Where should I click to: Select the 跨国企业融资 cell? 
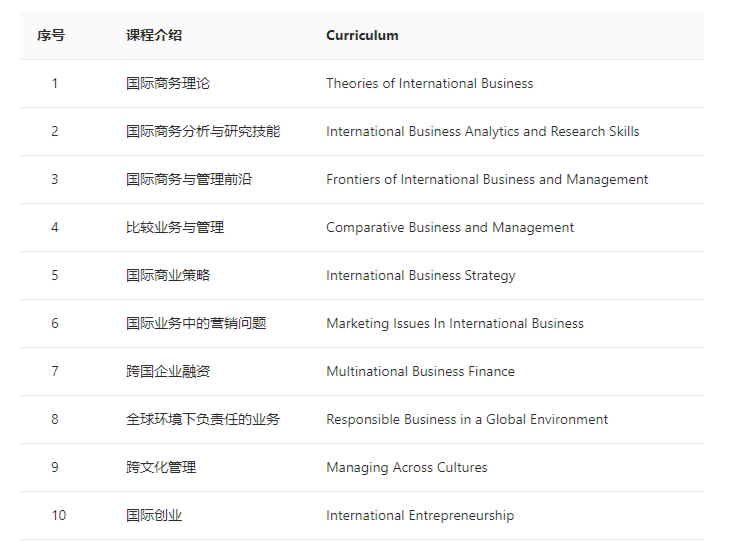click(168, 372)
